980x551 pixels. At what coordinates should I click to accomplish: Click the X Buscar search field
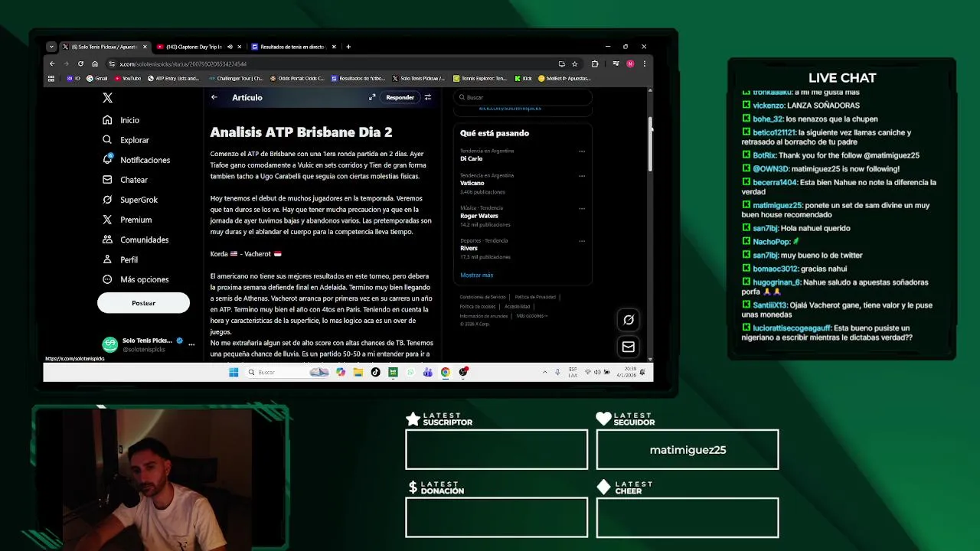(523, 97)
